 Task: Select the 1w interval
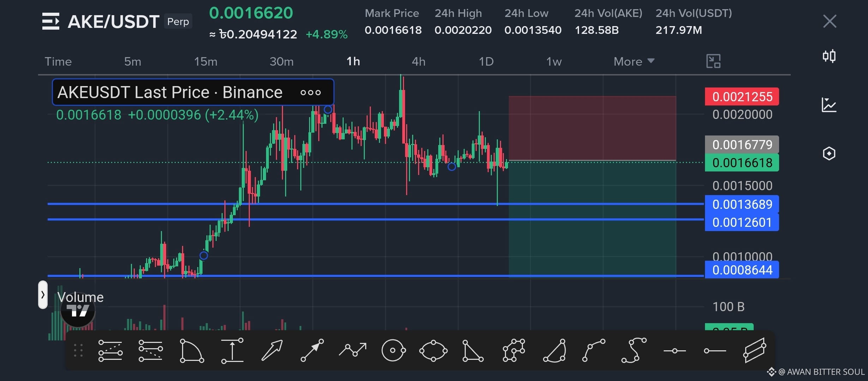tap(554, 61)
